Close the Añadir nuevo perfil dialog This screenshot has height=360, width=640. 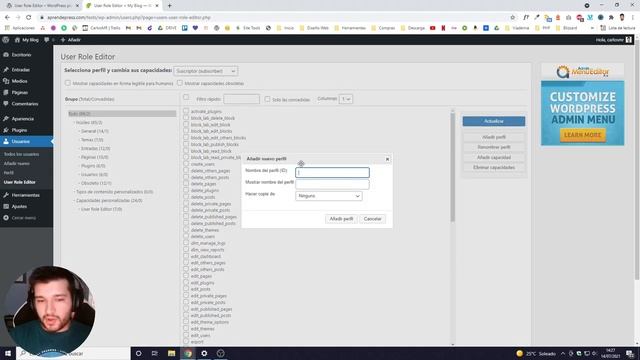(x=387, y=159)
